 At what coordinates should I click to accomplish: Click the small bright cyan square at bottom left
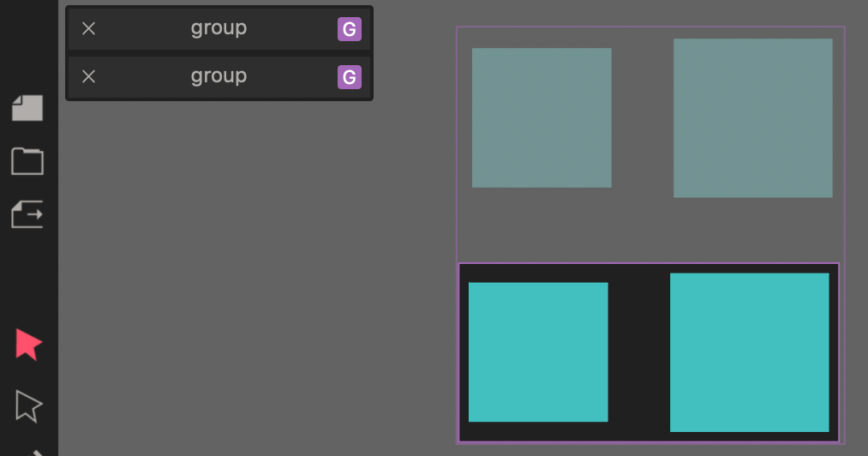point(538,351)
